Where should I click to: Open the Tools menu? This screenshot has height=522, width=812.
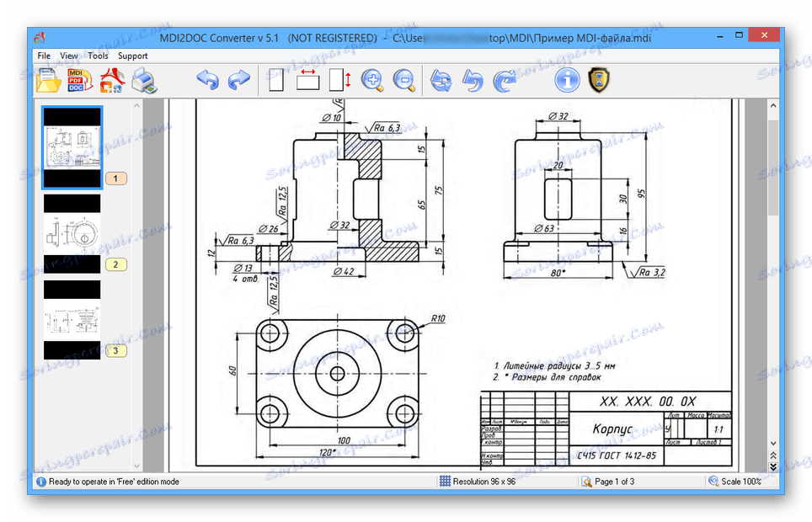pyautogui.click(x=98, y=56)
